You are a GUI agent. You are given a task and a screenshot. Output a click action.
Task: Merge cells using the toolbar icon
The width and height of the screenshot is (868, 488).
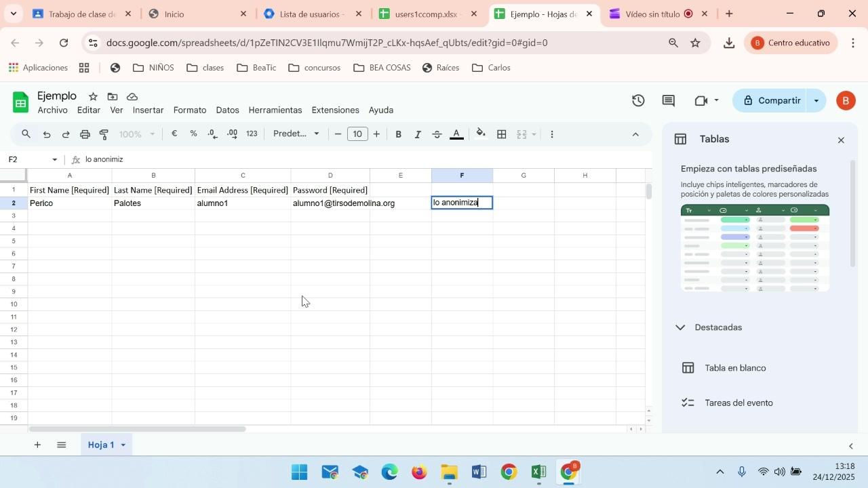(521, 134)
